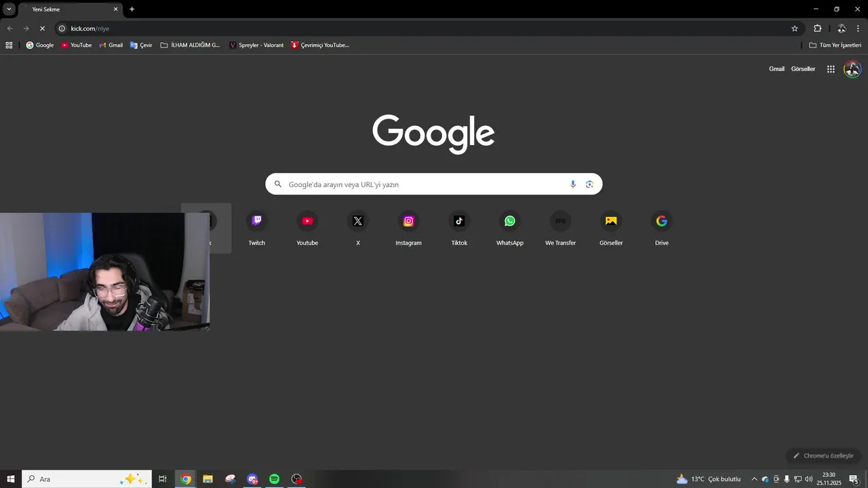868x488 pixels.
Task: Open volume control in system tray
Action: click(x=808, y=479)
